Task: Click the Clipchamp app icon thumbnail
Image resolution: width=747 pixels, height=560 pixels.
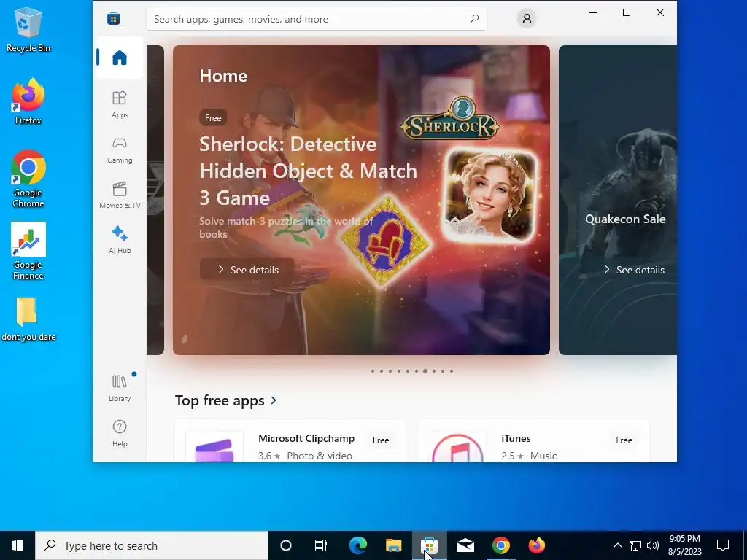Action: [x=214, y=447]
